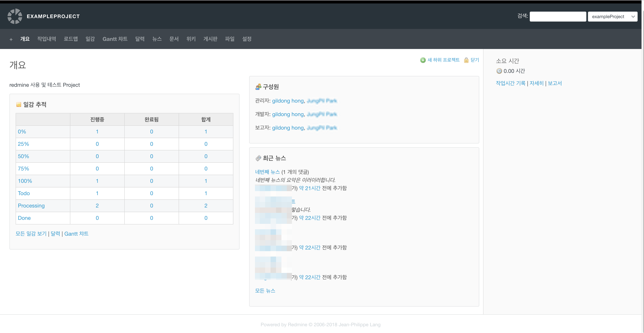Click the green new subproject plus icon
This screenshot has height=333, width=644.
click(423, 60)
